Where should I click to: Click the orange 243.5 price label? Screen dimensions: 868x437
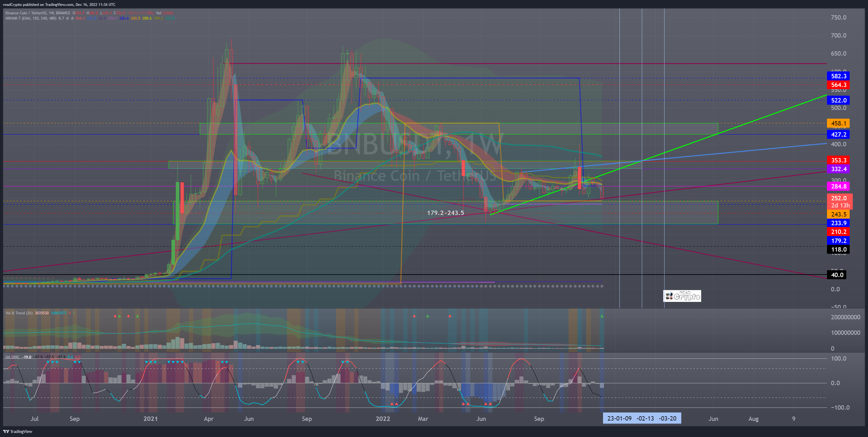(838, 214)
